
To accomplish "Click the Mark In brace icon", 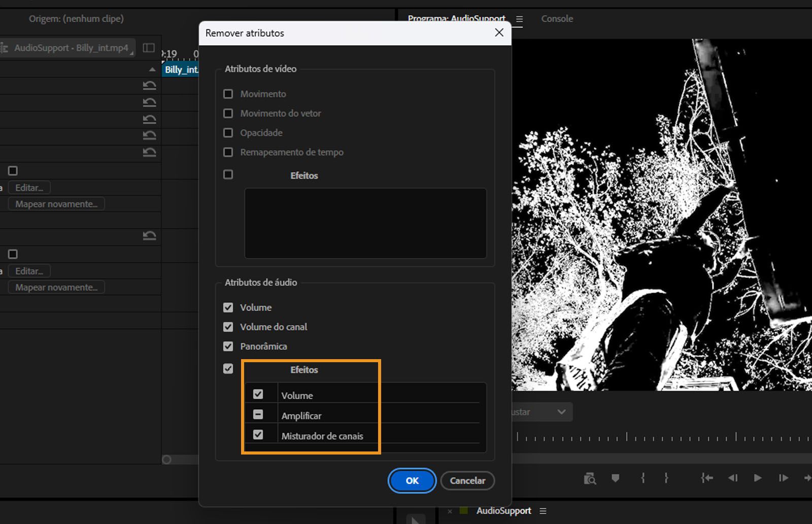I will click(x=642, y=478).
